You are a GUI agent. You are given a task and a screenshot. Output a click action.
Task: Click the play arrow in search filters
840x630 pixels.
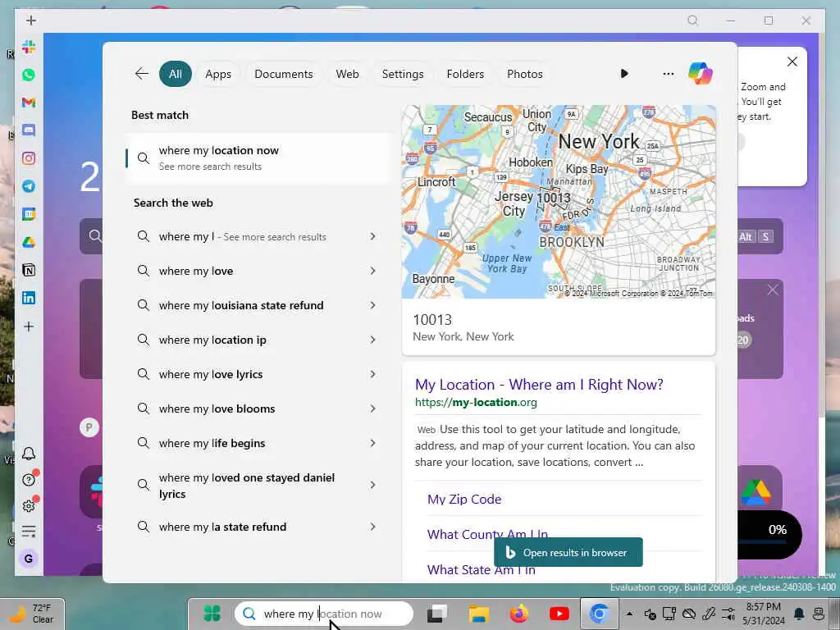pos(624,73)
